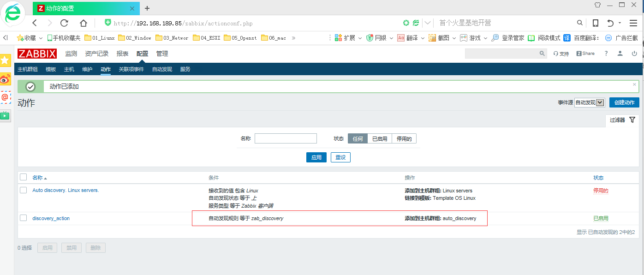Viewport: 644px width, 275px height.
Task: Open the Monitoring menu in Zabbix
Action: pos(71,54)
